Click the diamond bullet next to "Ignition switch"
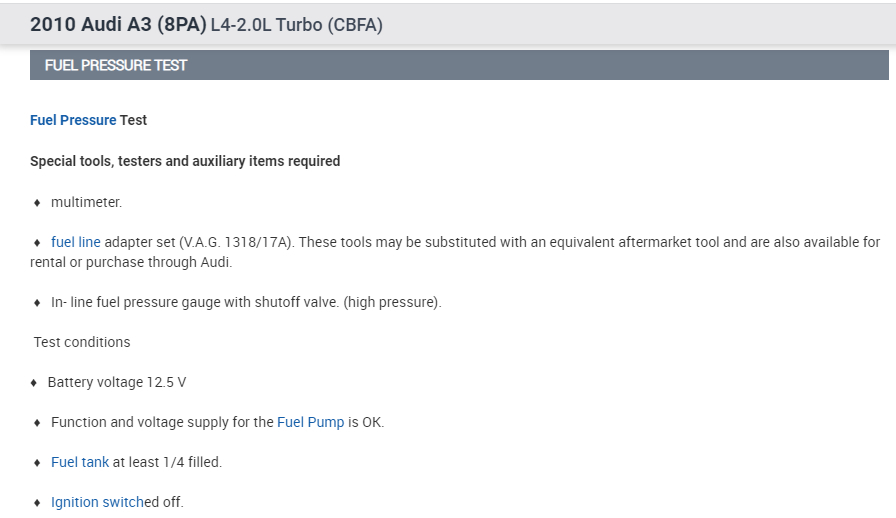 (37, 503)
